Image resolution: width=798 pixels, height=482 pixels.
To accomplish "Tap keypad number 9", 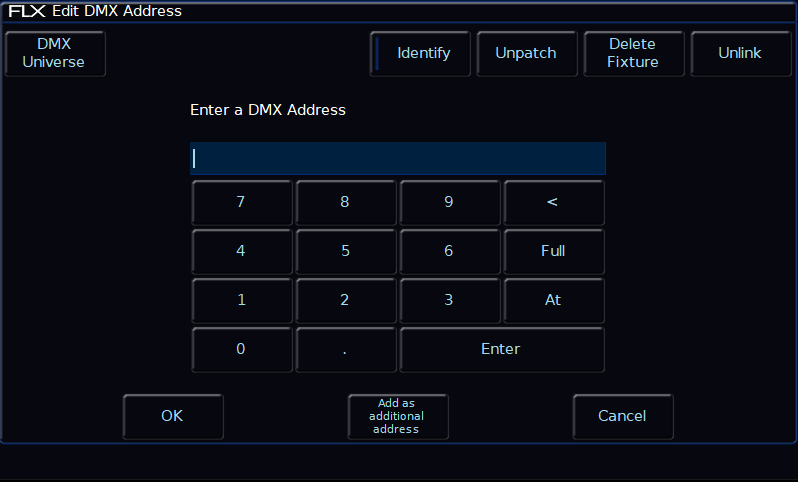I will (x=449, y=203).
